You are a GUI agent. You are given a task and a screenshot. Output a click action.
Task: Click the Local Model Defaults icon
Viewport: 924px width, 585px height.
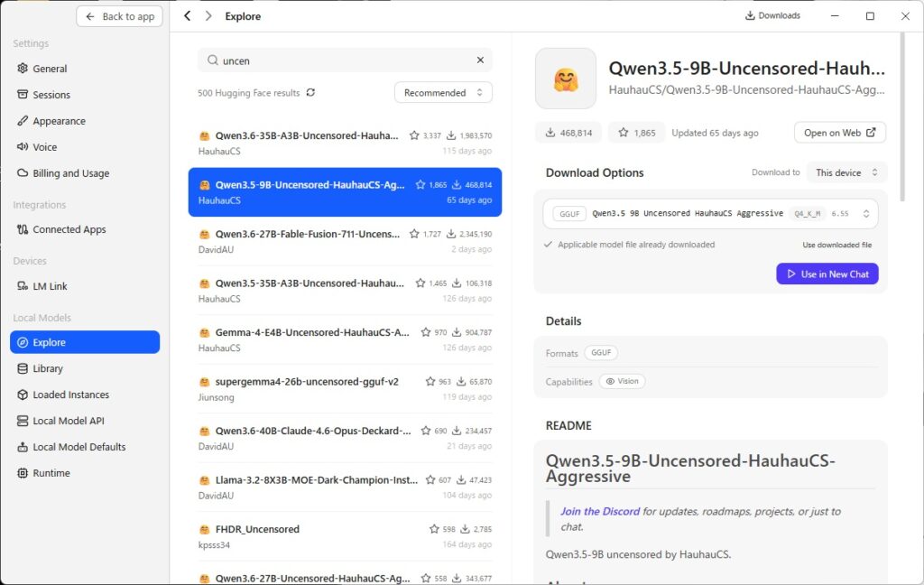[23, 446]
